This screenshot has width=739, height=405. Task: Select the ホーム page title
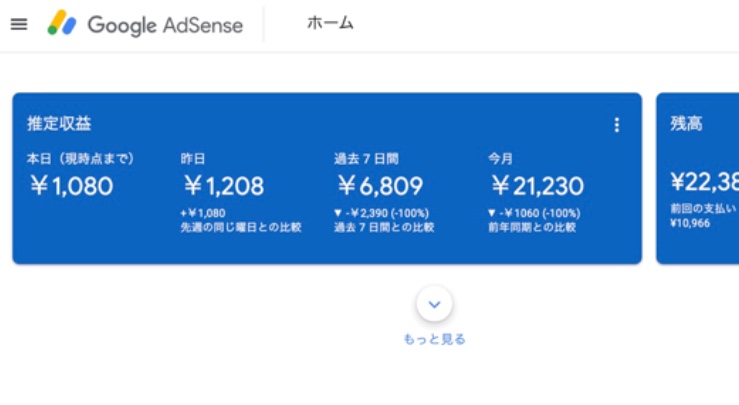pos(330,23)
